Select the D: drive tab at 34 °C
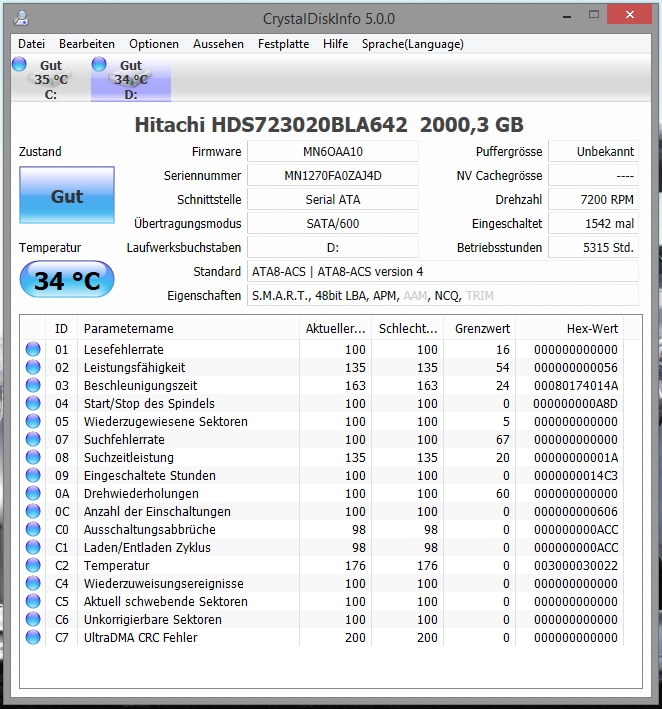 [131, 79]
